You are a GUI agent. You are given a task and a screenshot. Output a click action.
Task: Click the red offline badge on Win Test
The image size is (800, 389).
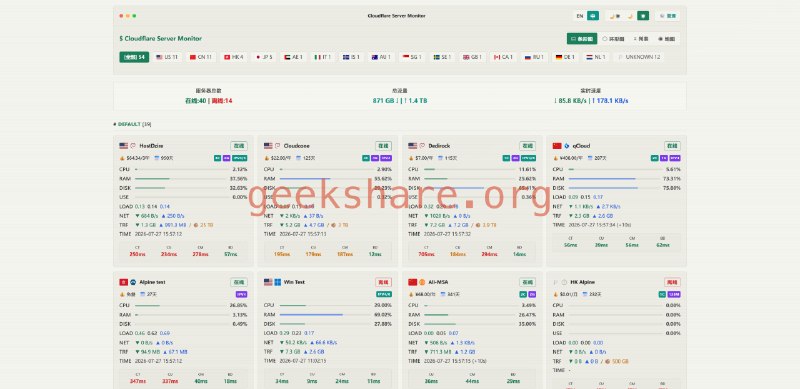[383, 282]
